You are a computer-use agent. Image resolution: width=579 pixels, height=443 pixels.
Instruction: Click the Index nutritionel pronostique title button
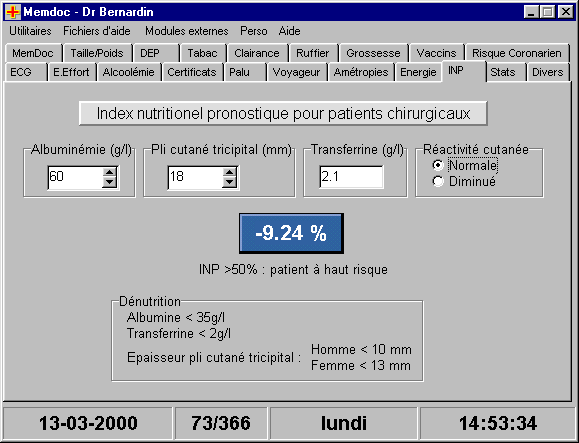(x=283, y=113)
